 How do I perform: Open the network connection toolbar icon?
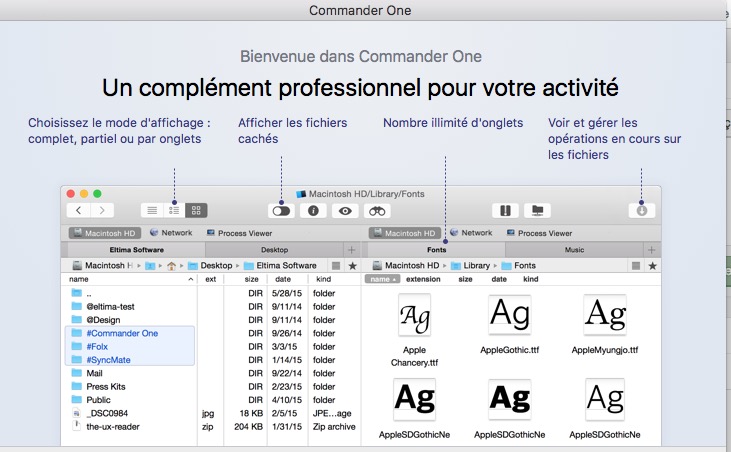[x=538, y=211]
